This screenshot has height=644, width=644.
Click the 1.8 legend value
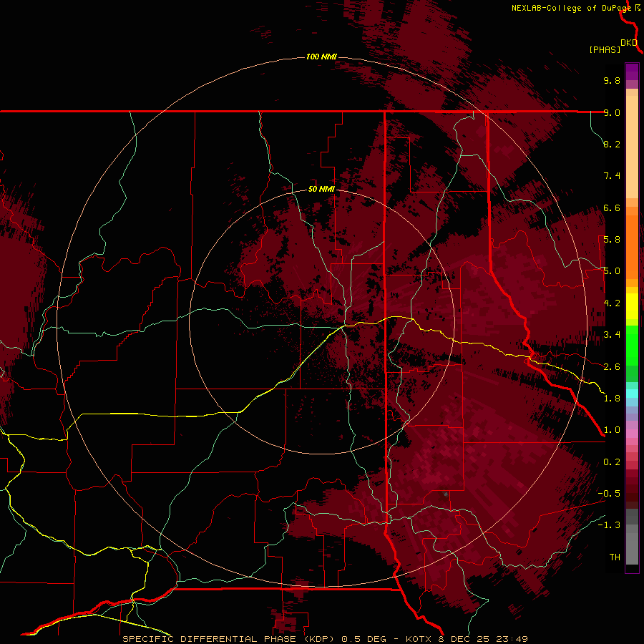click(x=612, y=399)
